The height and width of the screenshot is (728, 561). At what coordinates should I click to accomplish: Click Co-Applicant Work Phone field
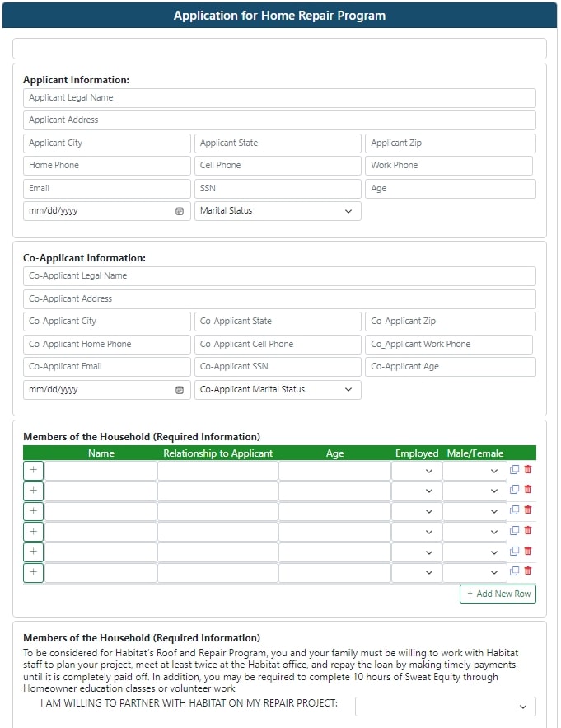449,345
